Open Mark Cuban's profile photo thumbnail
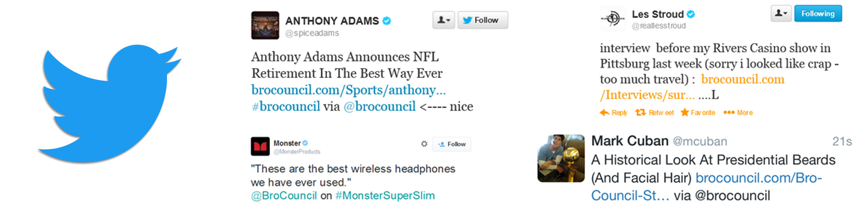 click(x=561, y=158)
